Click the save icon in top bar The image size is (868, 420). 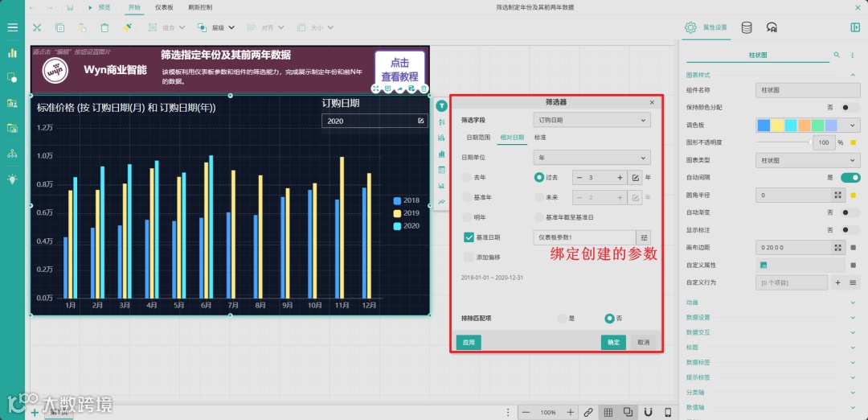[70, 8]
